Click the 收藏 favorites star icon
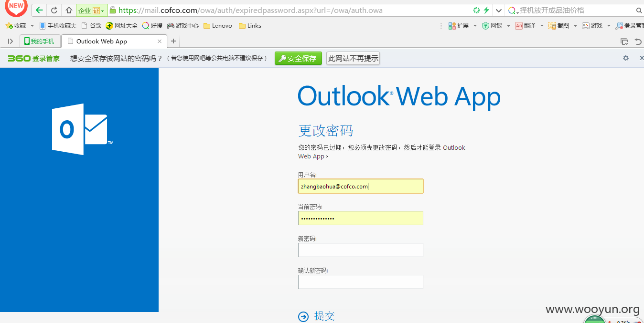This screenshot has width=644, height=323. click(x=9, y=26)
